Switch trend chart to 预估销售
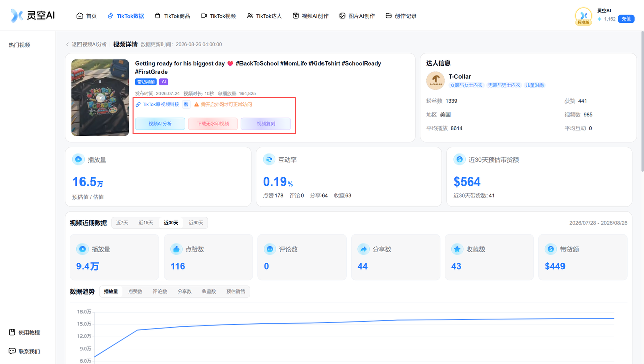Screen dimensions: 644x364 [236, 291]
